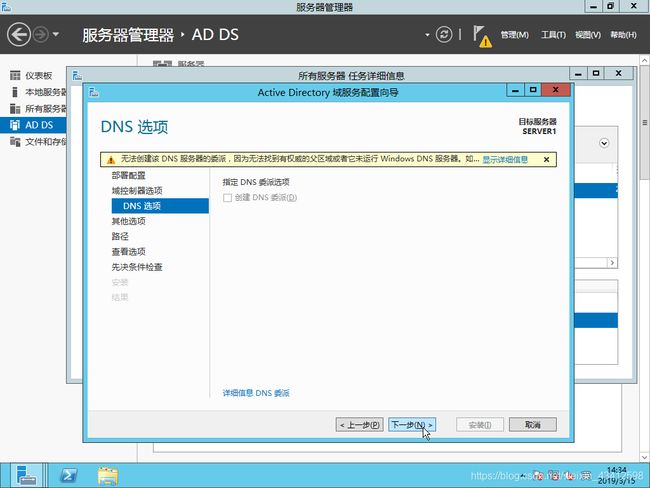
Task: Maximize the Active Directory wizard window
Action: (x=533, y=90)
